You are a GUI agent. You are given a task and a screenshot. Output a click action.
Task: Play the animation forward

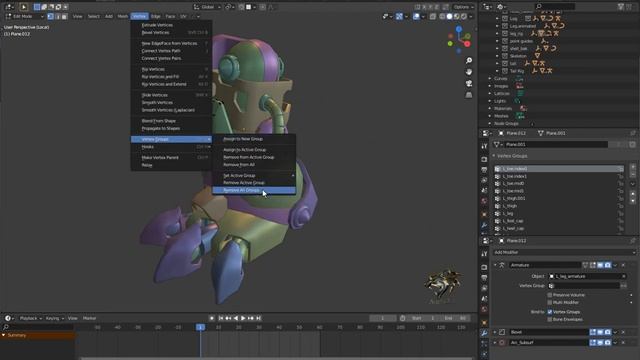pyautogui.click(x=243, y=318)
